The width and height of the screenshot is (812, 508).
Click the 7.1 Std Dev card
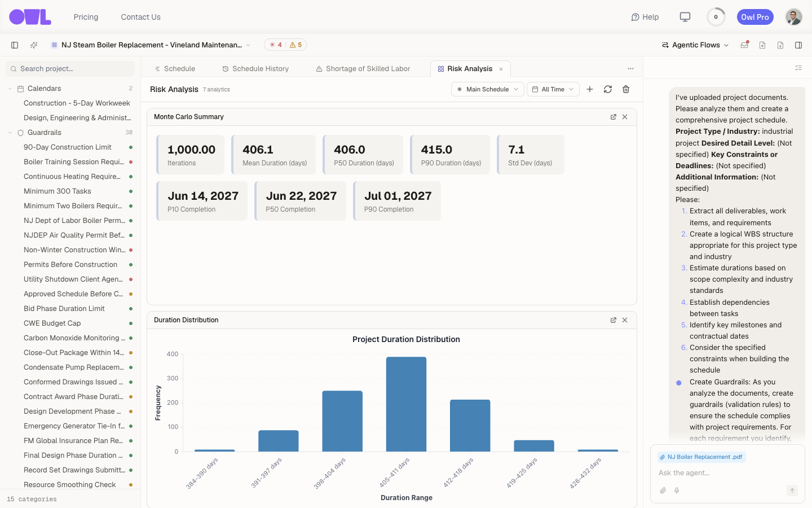click(531, 155)
